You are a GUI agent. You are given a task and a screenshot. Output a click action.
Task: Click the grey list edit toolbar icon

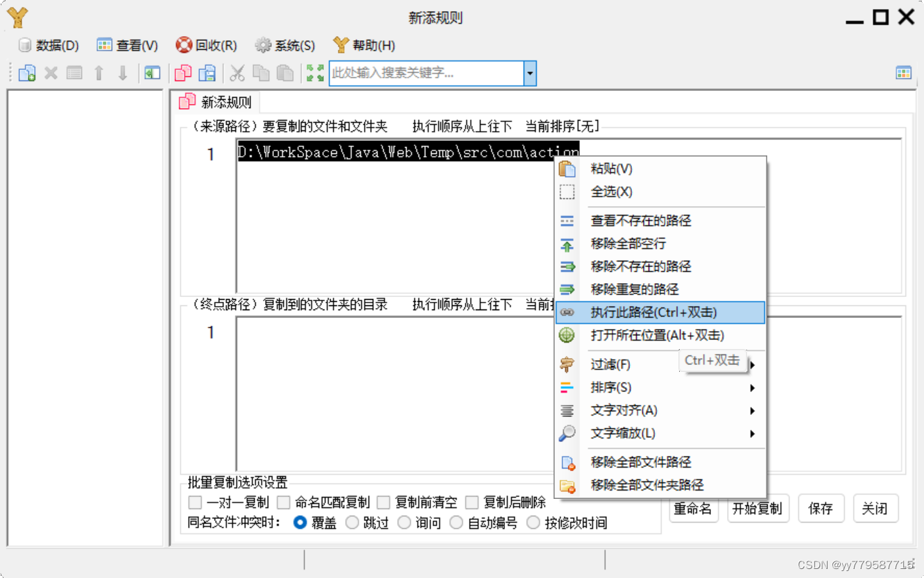(x=74, y=73)
